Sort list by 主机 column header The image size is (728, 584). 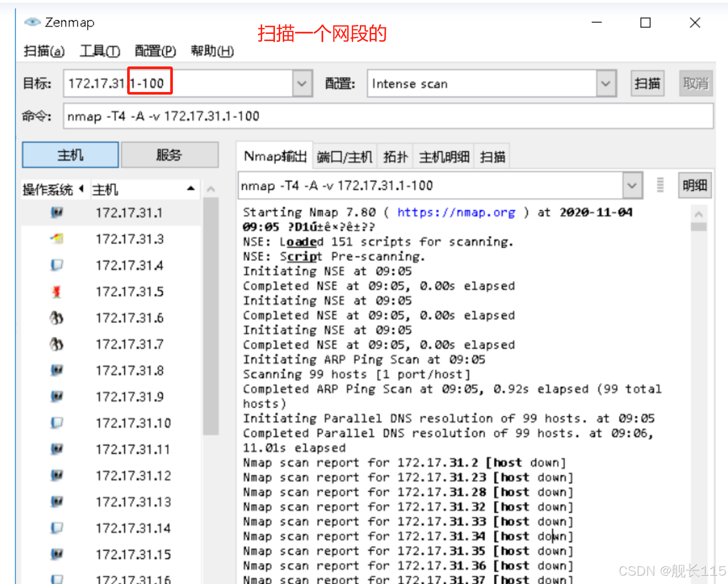144,190
